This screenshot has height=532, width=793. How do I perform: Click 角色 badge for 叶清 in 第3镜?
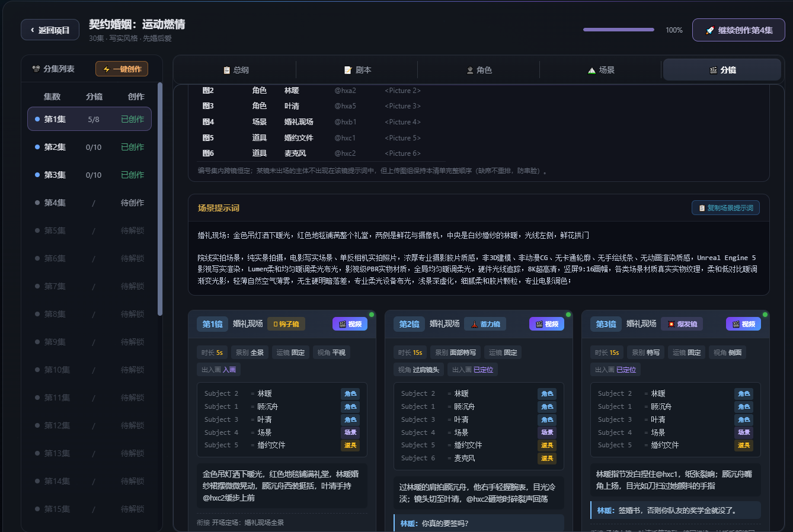coord(744,419)
